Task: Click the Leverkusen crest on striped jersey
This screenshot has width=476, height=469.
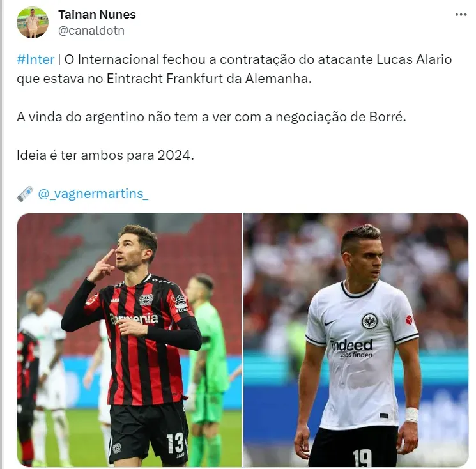Action: (x=146, y=300)
